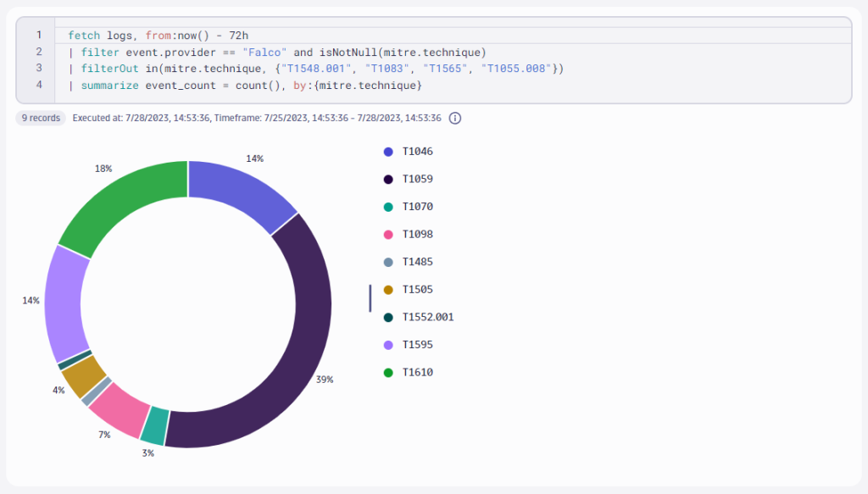
Task: Click the info icon beside the timeframe text
Action: click(455, 119)
